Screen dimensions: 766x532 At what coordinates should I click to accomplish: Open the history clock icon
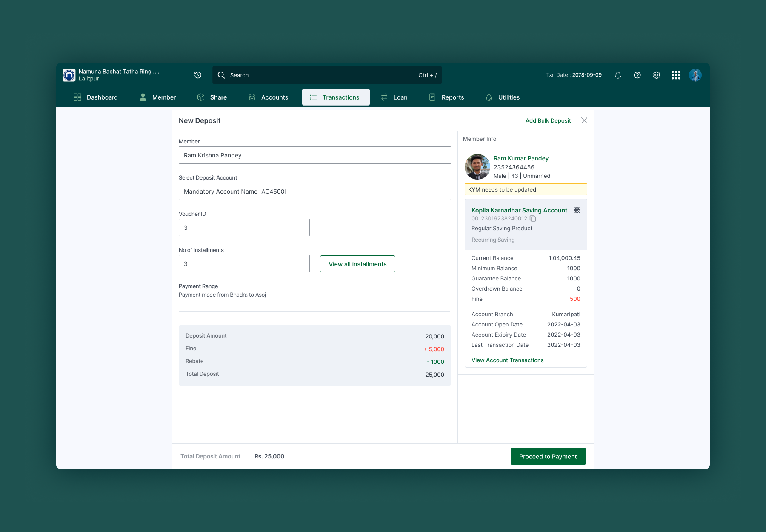[198, 75]
